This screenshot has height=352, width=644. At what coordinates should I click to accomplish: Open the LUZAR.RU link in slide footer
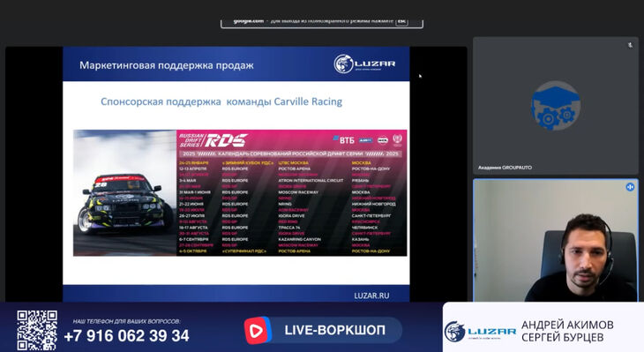(x=371, y=296)
